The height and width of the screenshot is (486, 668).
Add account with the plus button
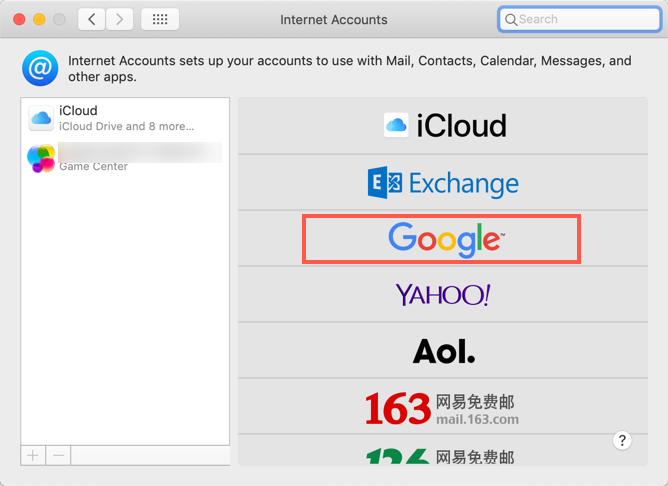[x=33, y=455]
